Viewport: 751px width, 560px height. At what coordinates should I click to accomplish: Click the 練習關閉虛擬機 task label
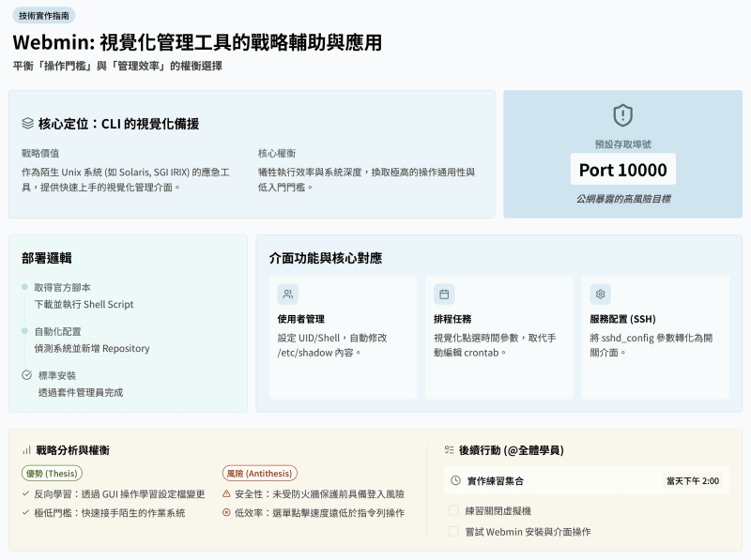pos(498,510)
